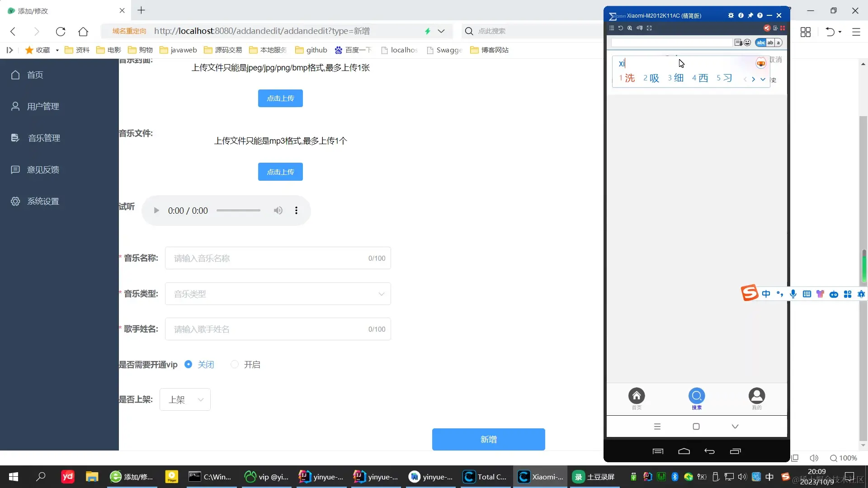868x488 pixels.
Task: Mute the audio preview player
Action: (x=278, y=211)
